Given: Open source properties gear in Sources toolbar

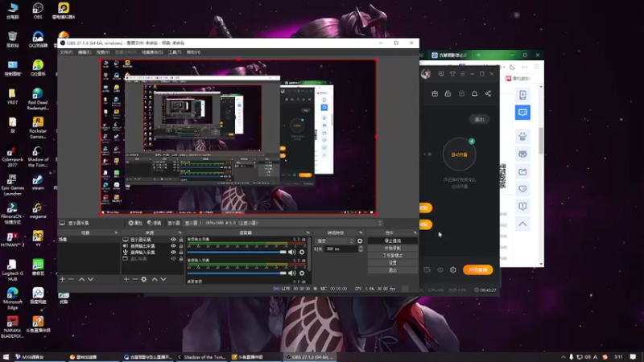Looking at the screenshot, I should click(144, 279).
